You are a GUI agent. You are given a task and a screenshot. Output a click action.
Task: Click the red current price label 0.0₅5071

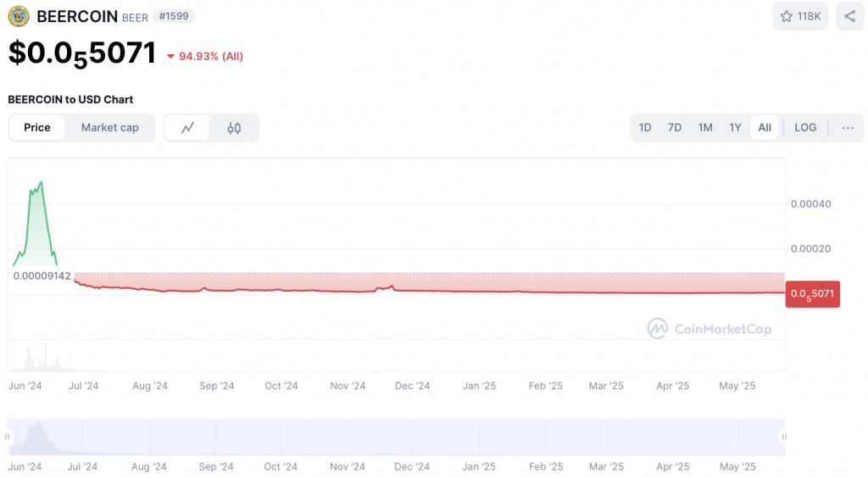click(x=813, y=294)
